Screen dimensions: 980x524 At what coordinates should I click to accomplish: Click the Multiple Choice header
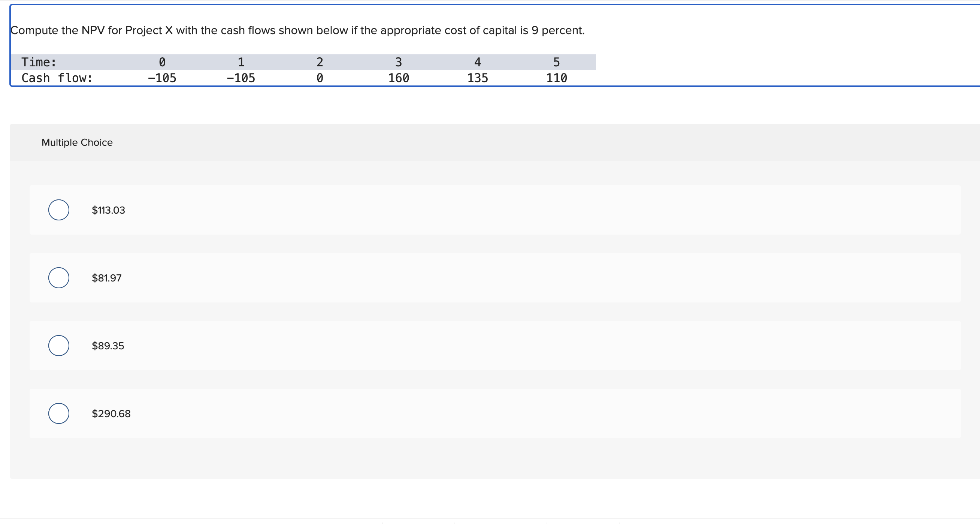pyautogui.click(x=77, y=142)
